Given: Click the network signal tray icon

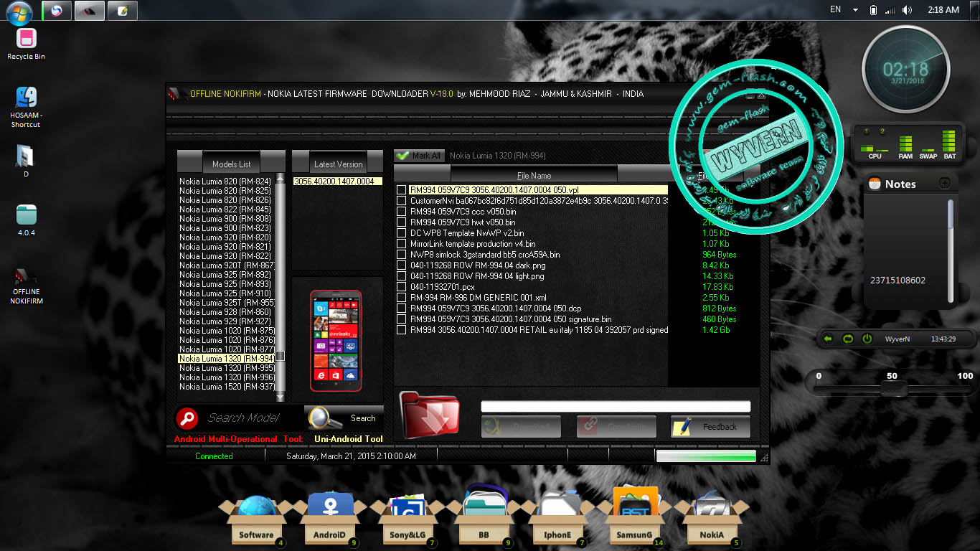Looking at the screenshot, I should click(890, 10).
